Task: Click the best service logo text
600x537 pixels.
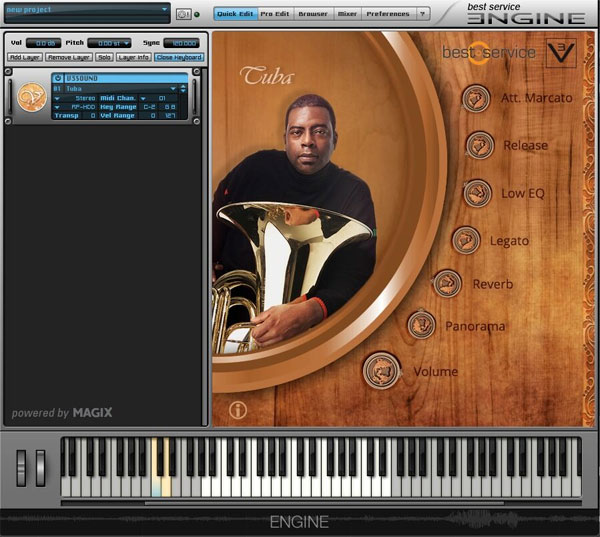Action: click(x=489, y=52)
